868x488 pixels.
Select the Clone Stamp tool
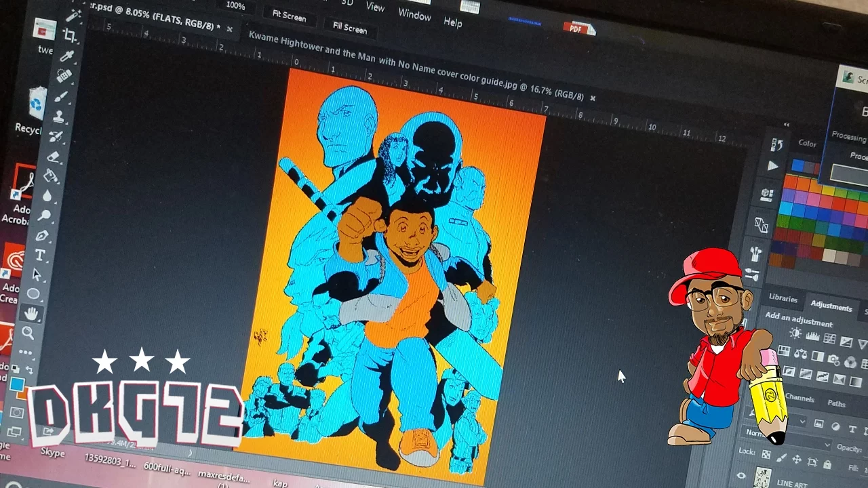point(59,116)
